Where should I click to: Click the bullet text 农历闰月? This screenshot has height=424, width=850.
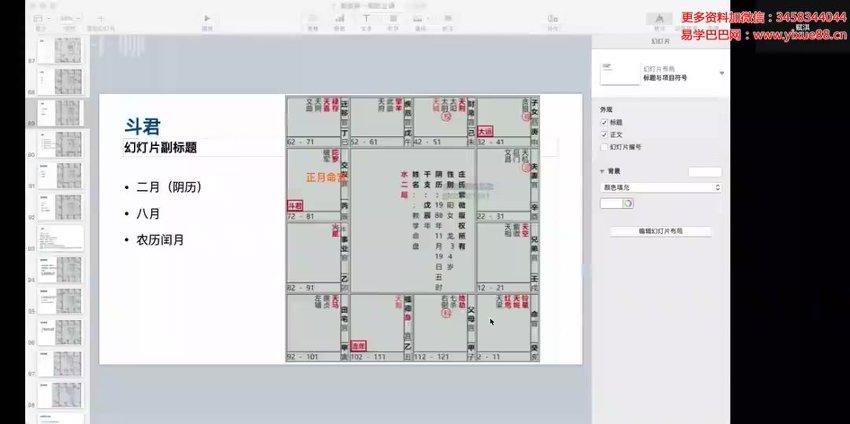[160, 240]
